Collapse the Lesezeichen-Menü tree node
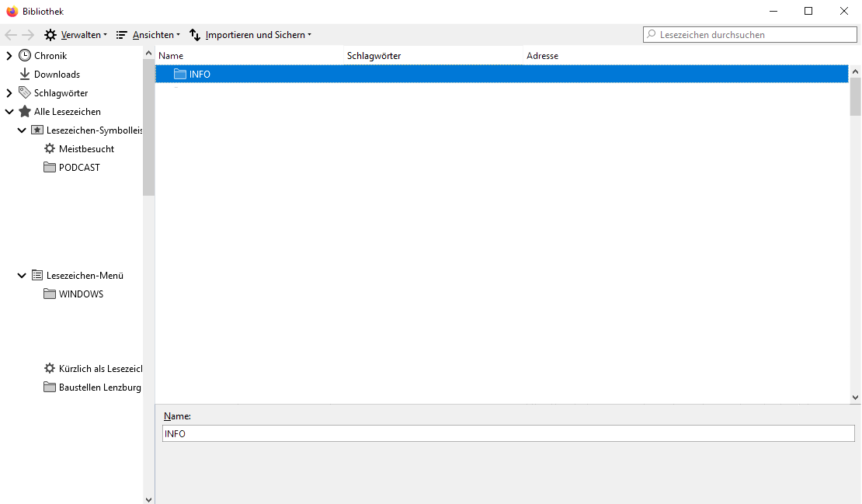The image size is (862, 504). coord(22,276)
